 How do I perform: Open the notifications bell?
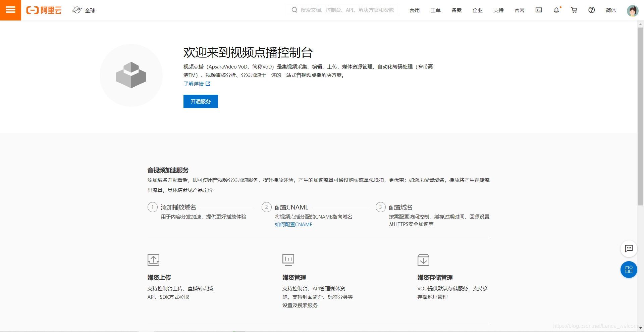pyautogui.click(x=556, y=10)
